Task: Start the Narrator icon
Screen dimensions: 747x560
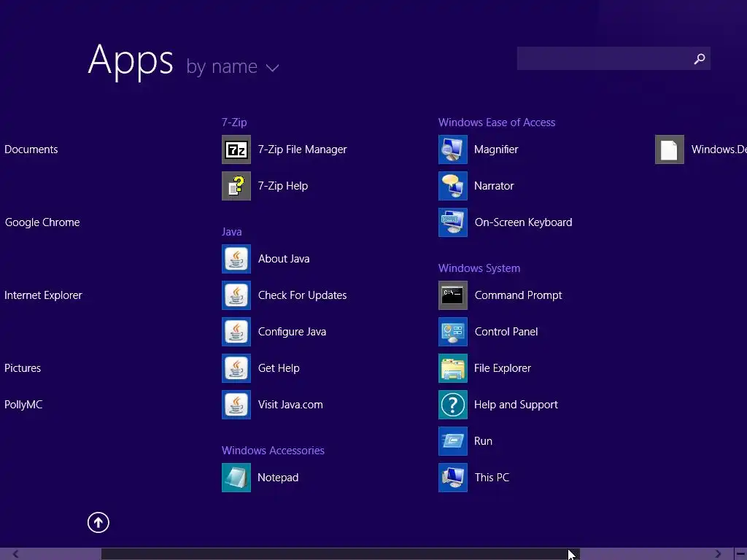Action: coord(453,186)
